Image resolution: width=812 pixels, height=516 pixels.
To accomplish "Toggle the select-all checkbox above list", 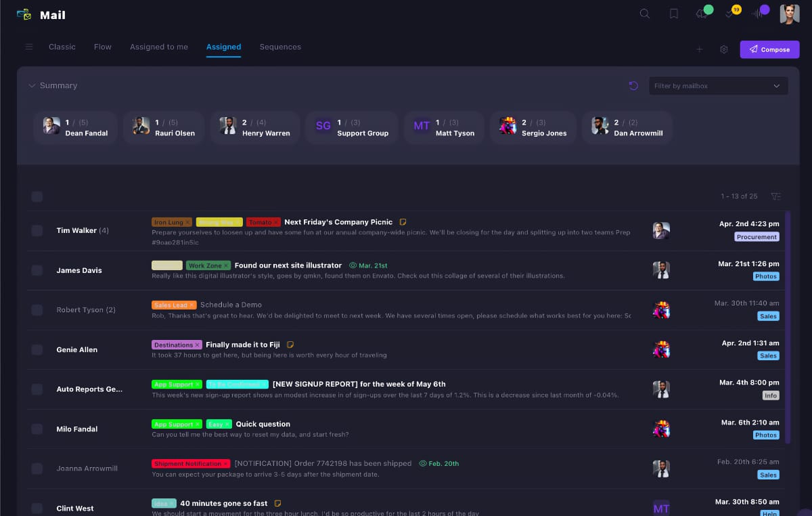I will [37, 196].
